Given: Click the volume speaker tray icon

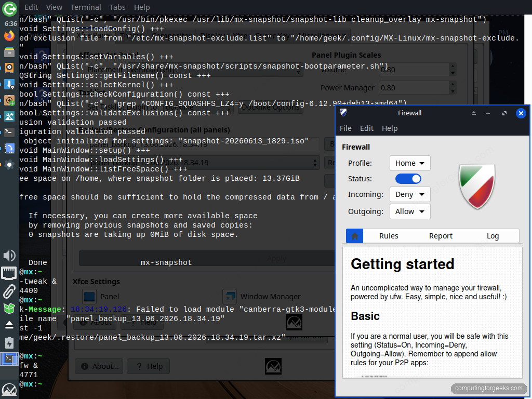Looking at the screenshot, I should tap(9, 256).
